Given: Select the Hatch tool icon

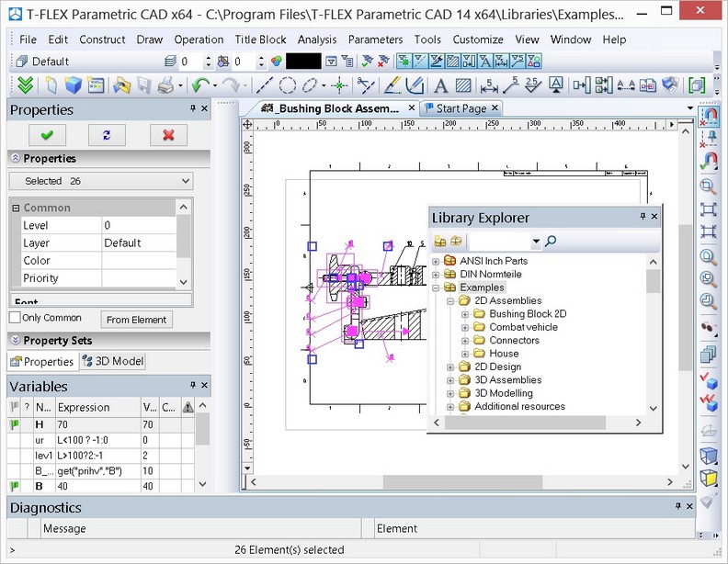Looking at the screenshot, I should tap(463, 85).
